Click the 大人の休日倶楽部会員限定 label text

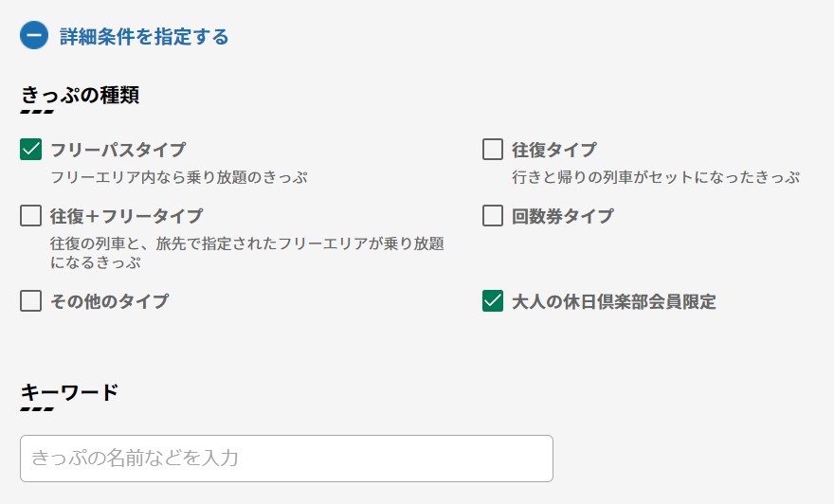pos(614,301)
